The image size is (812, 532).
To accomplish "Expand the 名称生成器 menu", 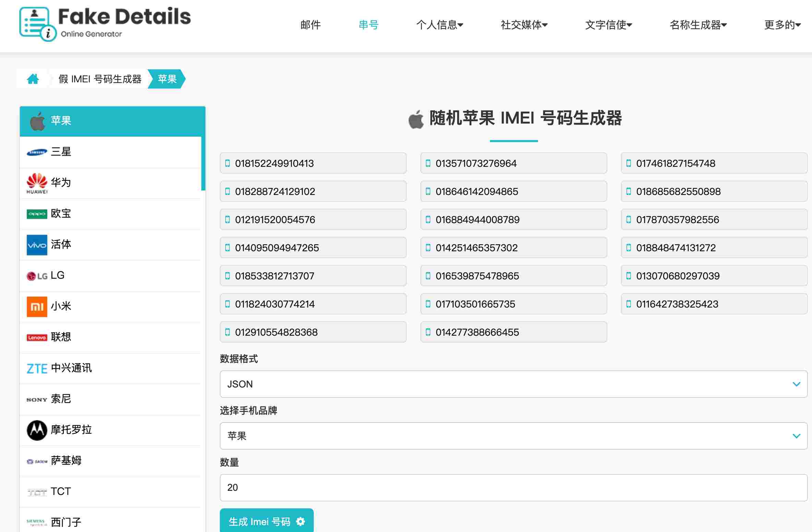I will coord(698,25).
